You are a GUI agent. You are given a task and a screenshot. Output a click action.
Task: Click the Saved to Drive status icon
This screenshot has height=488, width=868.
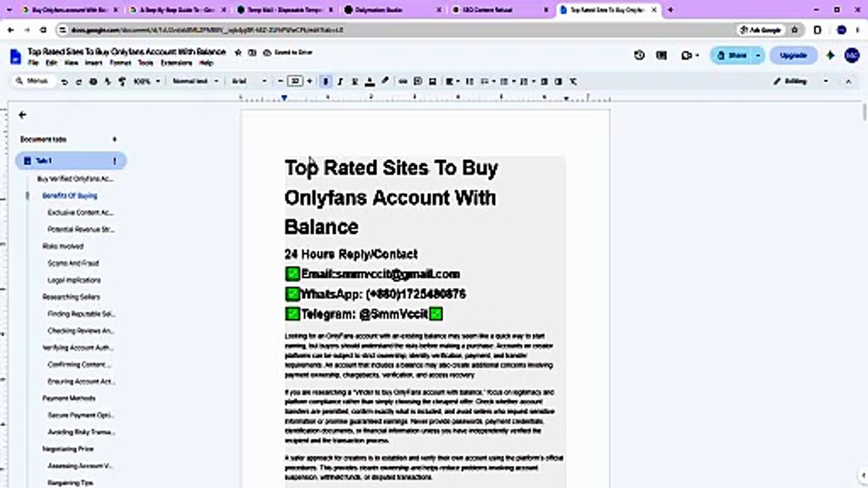click(x=267, y=52)
